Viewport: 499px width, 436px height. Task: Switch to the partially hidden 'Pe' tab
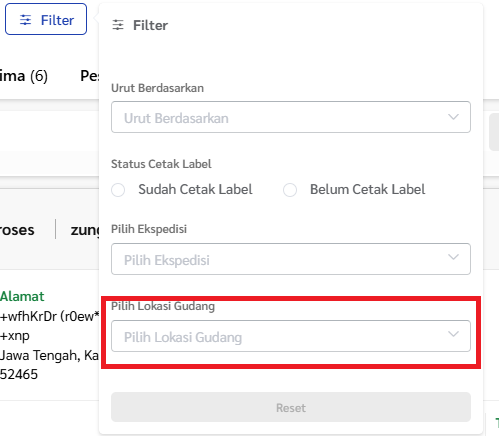point(89,76)
